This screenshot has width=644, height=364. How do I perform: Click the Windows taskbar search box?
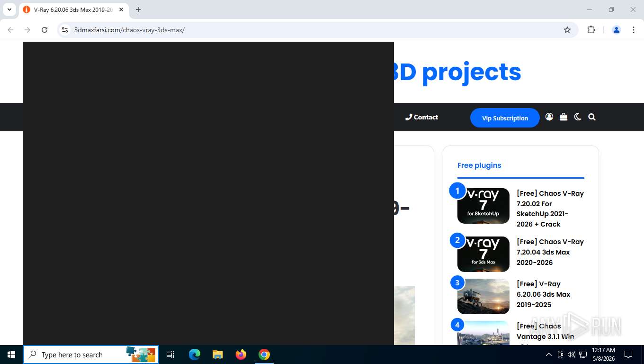(x=91, y=355)
